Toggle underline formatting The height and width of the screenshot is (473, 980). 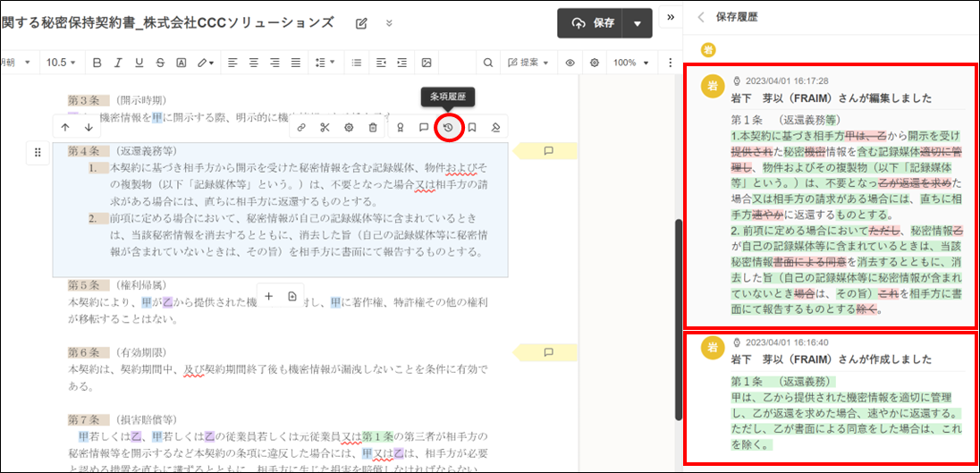[x=139, y=63]
